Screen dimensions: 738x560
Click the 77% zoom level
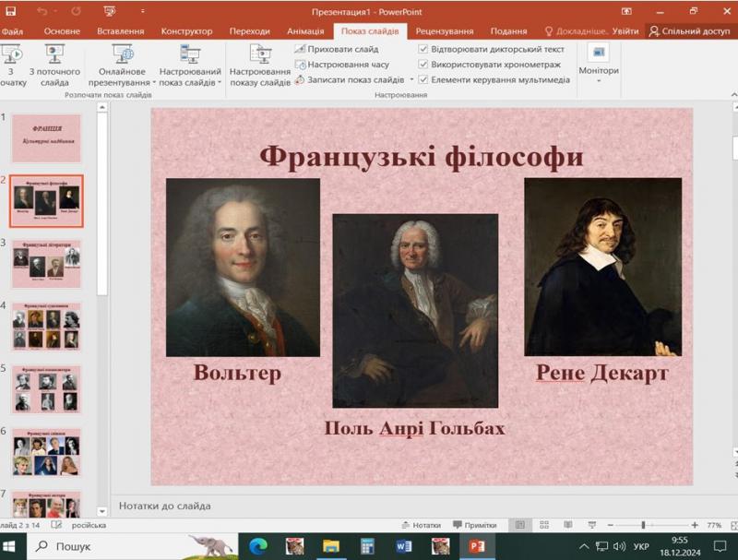click(714, 525)
